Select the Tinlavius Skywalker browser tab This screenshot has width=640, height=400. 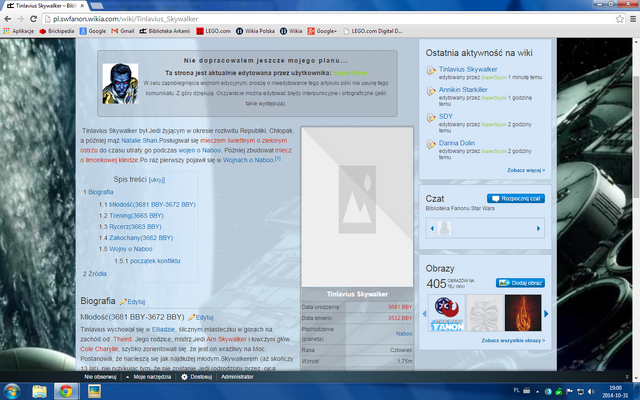point(45,6)
